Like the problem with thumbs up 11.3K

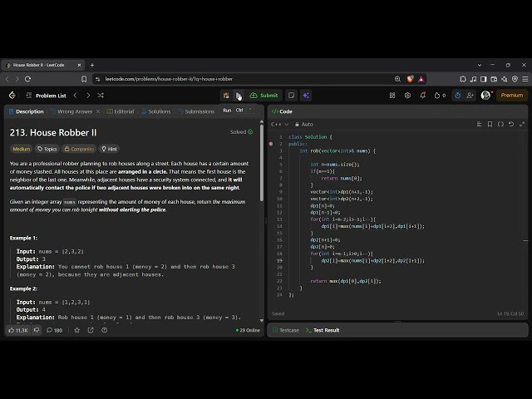18,330
